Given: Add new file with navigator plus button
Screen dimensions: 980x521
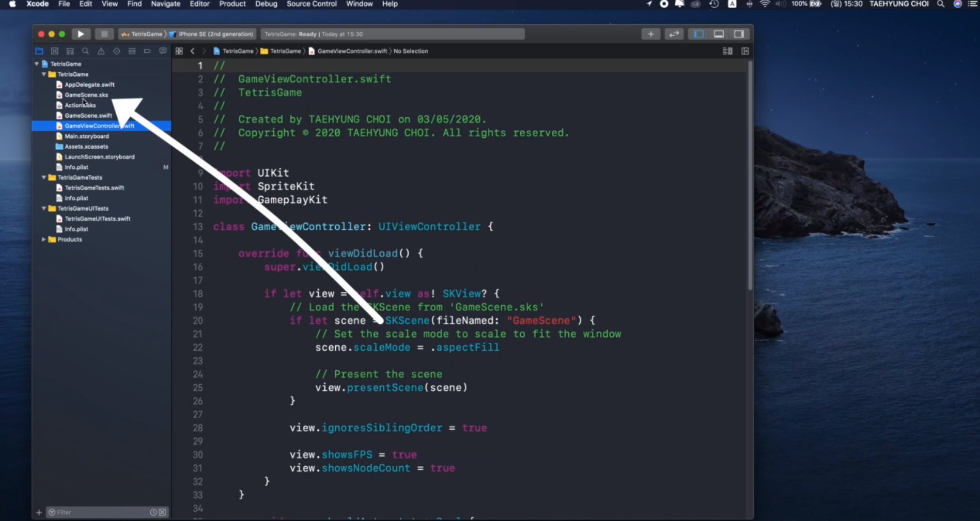Looking at the screenshot, I should (x=39, y=512).
